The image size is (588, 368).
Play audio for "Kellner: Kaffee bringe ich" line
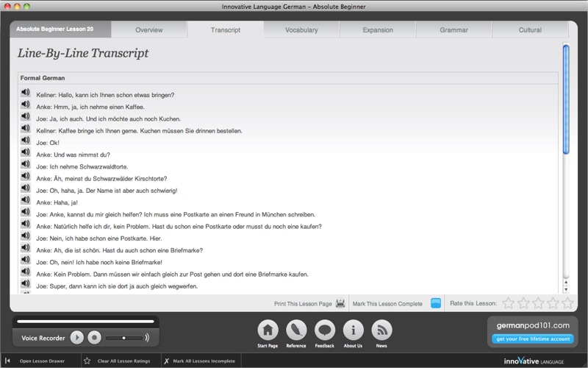26,128
